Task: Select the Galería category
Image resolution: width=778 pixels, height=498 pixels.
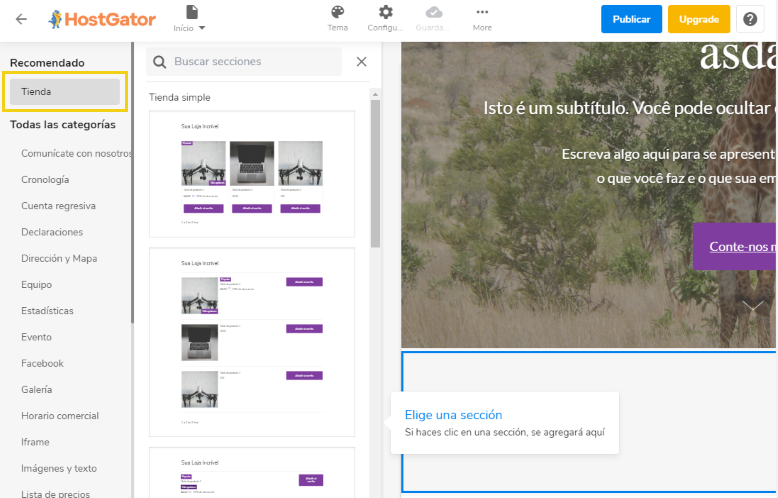Action: point(37,390)
